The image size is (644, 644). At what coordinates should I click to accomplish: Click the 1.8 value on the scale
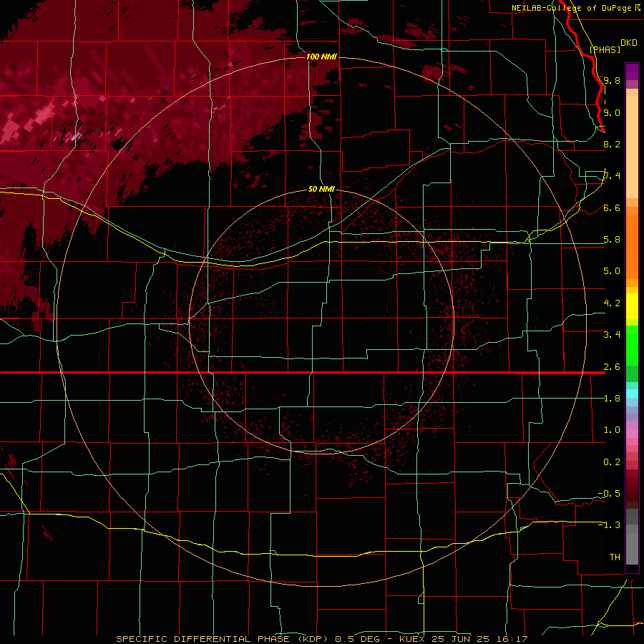(x=612, y=399)
